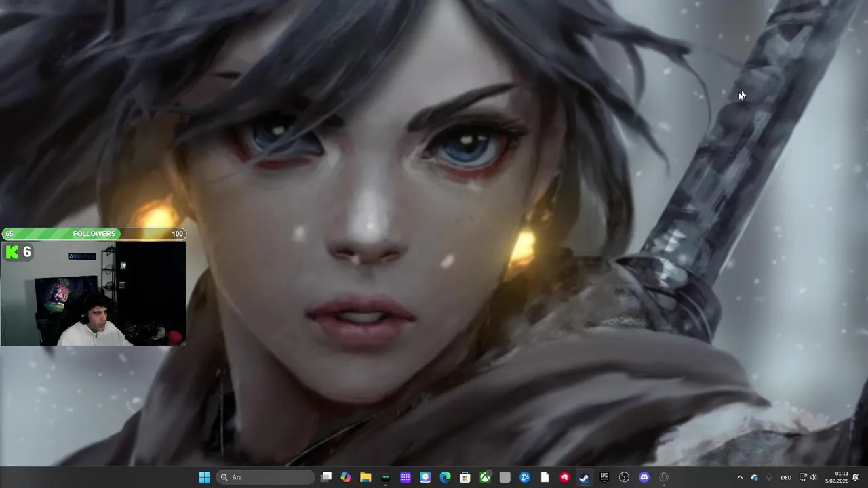The image size is (868, 488).
Task: Open the blue circular network app icon
Action: (x=525, y=477)
